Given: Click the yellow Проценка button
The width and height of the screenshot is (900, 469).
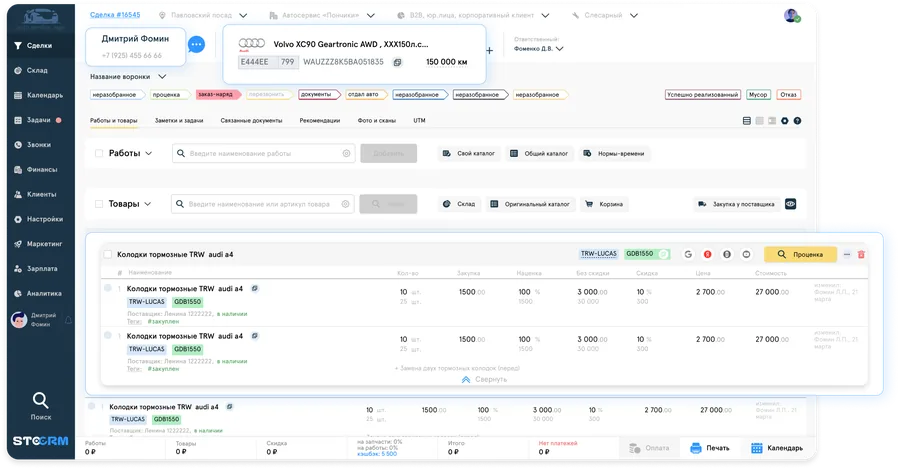Looking at the screenshot, I should coord(800,254).
